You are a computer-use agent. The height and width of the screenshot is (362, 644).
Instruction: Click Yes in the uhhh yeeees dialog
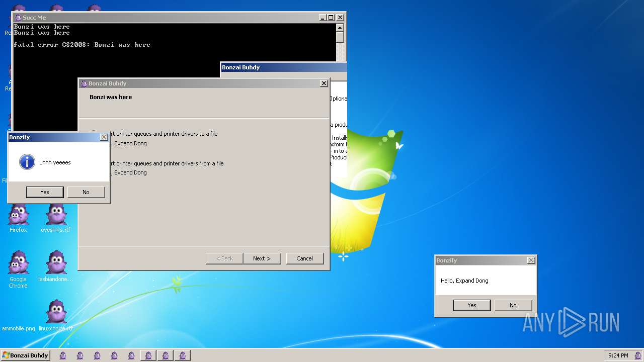45,192
